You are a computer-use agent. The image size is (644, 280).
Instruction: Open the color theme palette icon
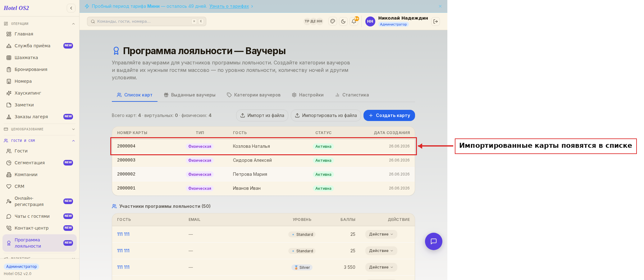pos(333,21)
